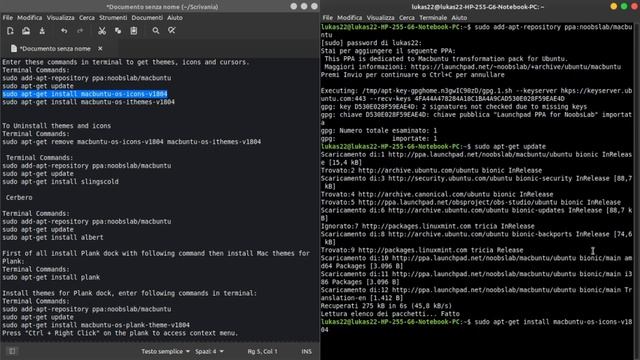This screenshot has height=360, width=640.
Task: Open the Visualizza menu in the terminal window
Action: click(x=380, y=18)
